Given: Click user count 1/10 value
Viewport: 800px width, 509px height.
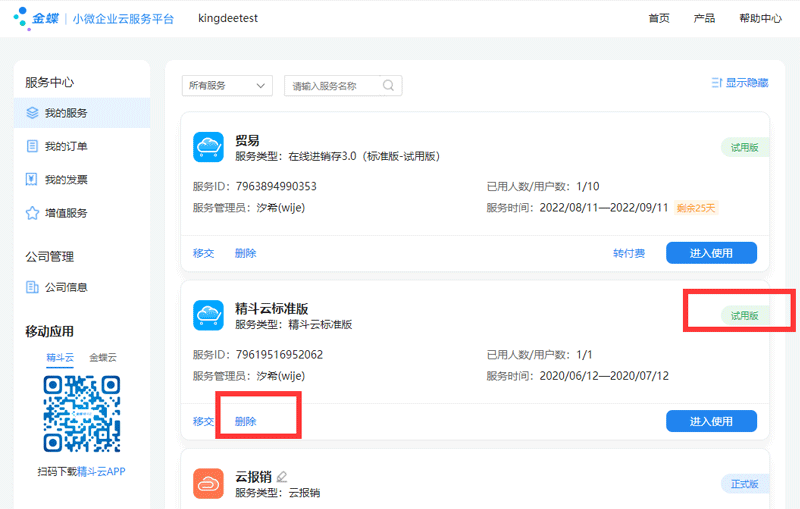Looking at the screenshot, I should pos(588,186).
